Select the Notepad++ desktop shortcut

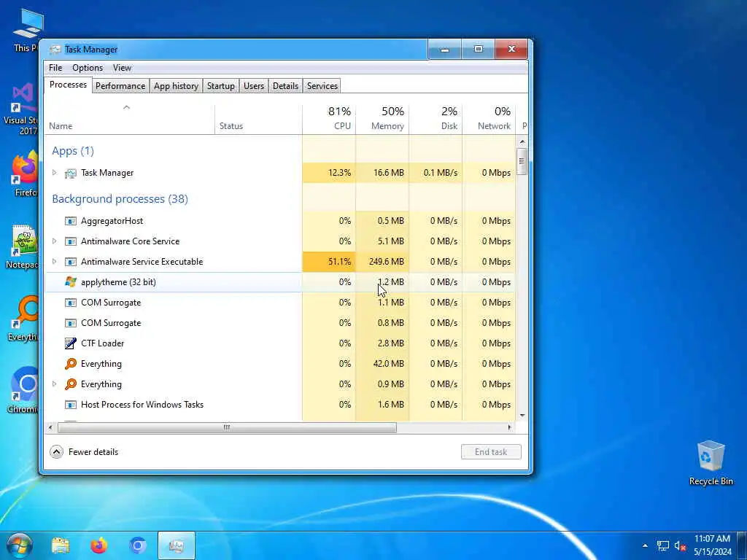pyautogui.click(x=23, y=247)
